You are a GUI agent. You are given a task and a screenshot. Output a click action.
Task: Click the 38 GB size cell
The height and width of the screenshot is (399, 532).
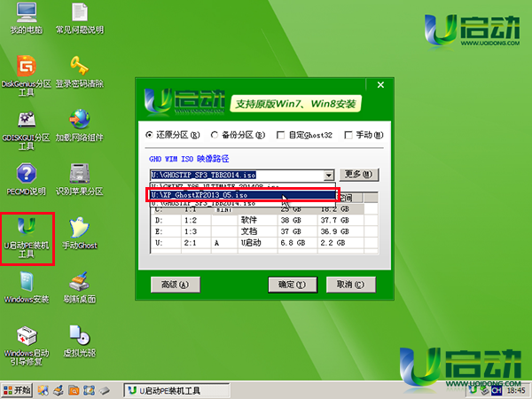291,220
